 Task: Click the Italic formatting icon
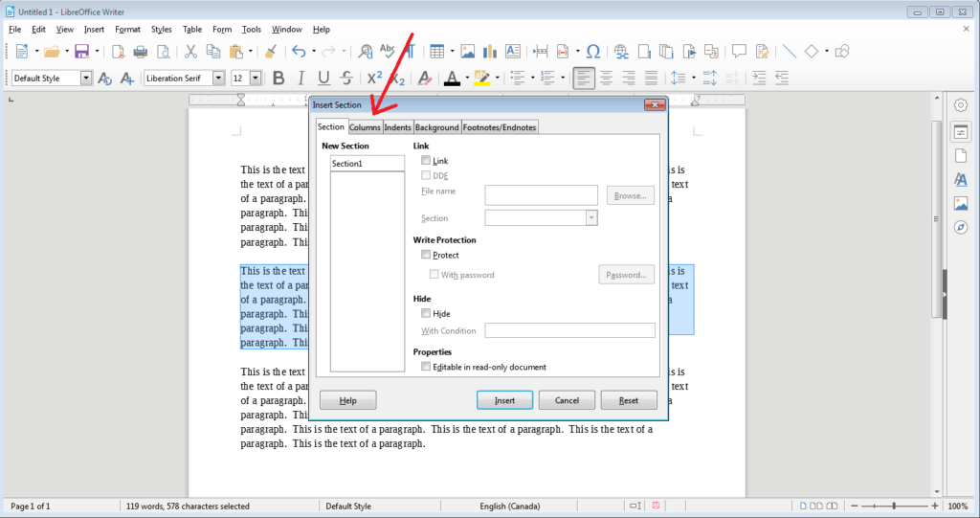tap(301, 79)
